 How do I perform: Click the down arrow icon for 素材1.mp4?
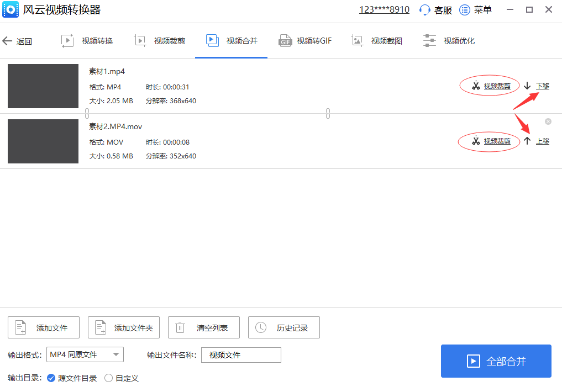pos(527,86)
